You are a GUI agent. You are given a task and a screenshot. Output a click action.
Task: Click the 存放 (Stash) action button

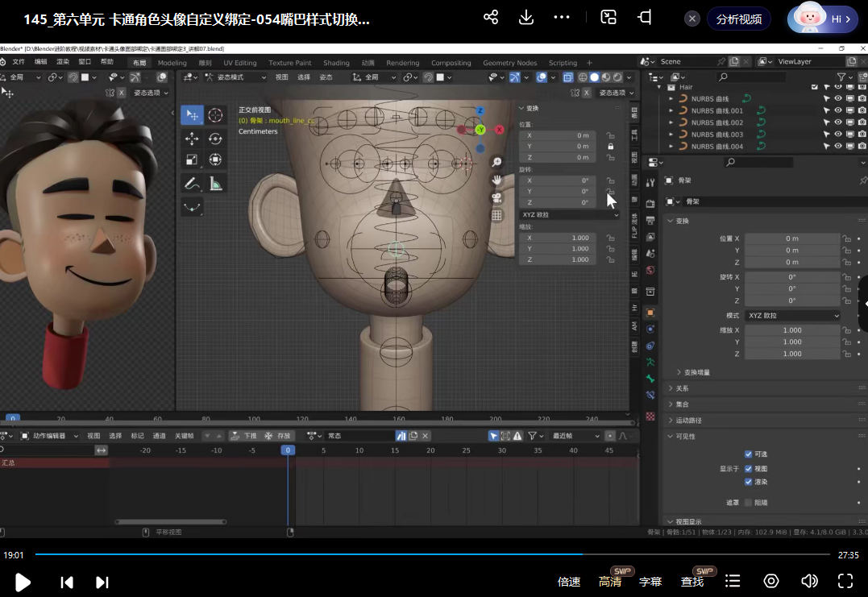[279, 436]
